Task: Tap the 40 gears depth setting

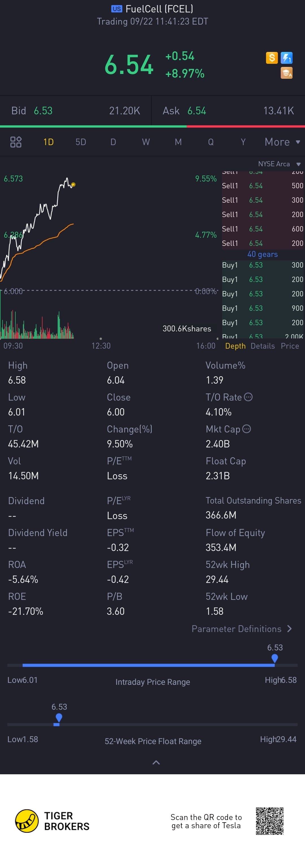Action: pyautogui.click(x=263, y=254)
